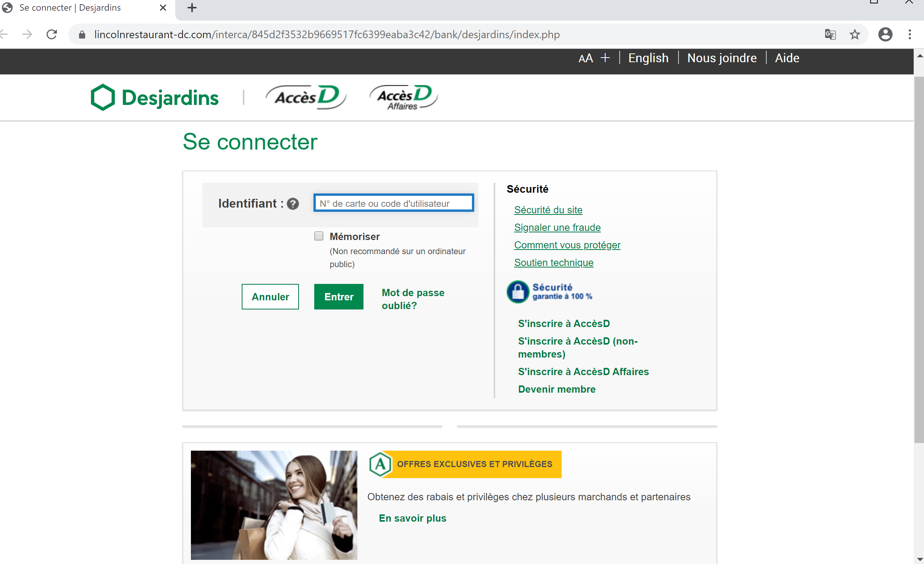Increase text size with AA + control

pos(594,58)
